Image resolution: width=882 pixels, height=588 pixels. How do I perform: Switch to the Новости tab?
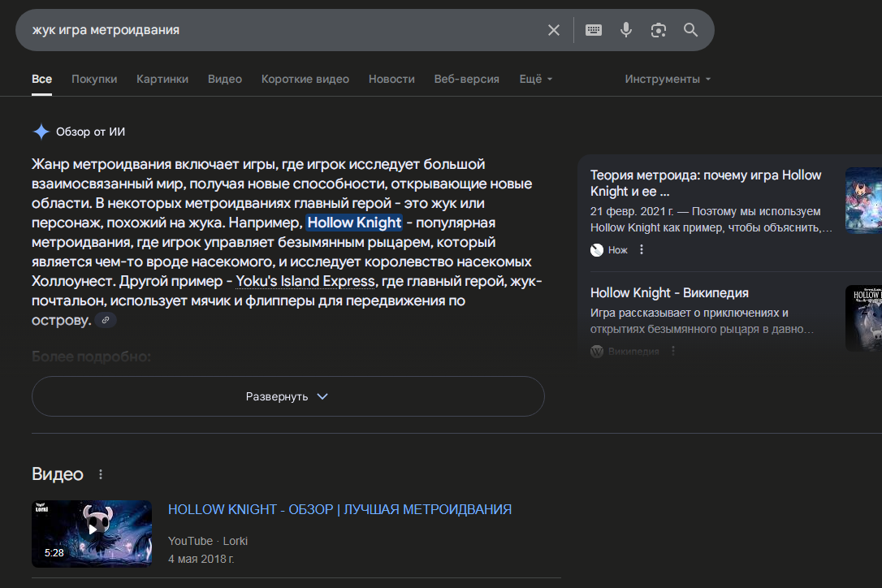pos(391,79)
